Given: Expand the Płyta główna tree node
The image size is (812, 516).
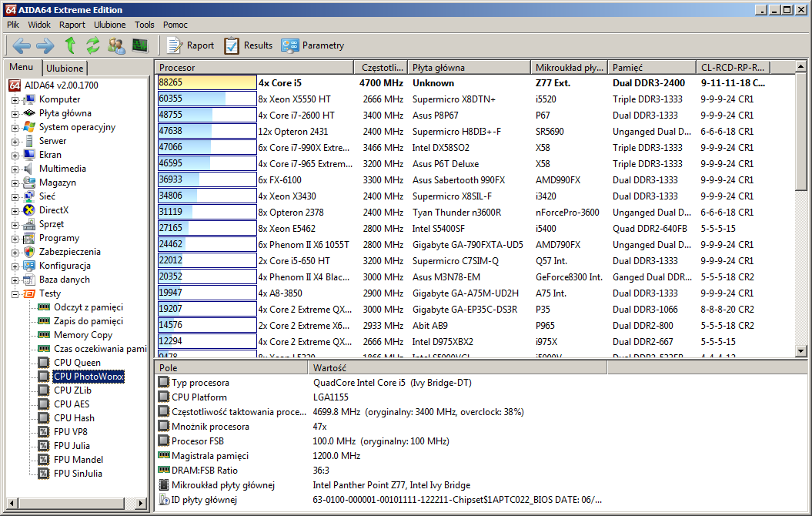Looking at the screenshot, I should [x=15, y=114].
